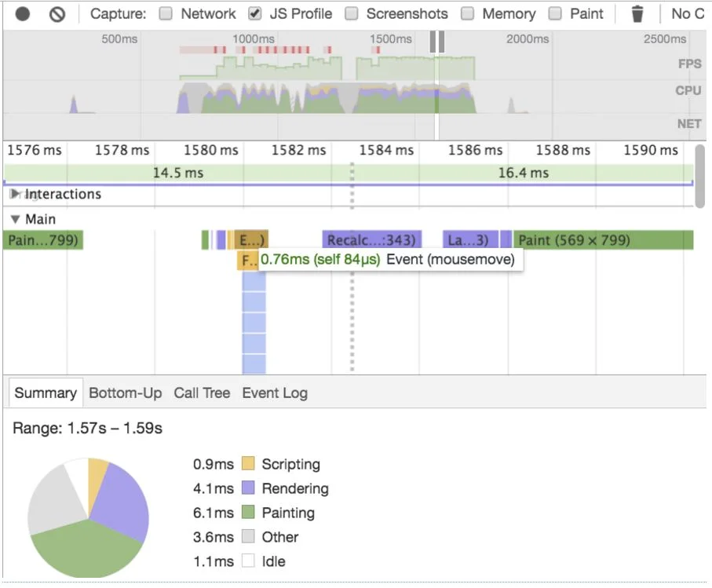Click the 6.1ms Painting value
712x588 pixels.
pos(214,513)
